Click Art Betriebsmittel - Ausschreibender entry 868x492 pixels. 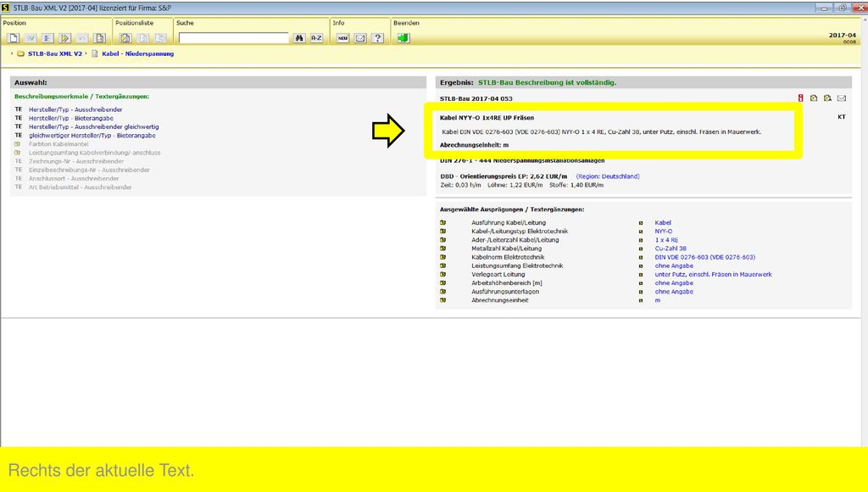[x=81, y=187]
